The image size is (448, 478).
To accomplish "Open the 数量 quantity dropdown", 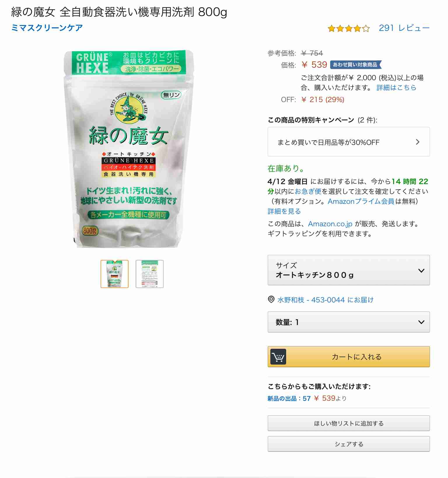I will point(349,322).
